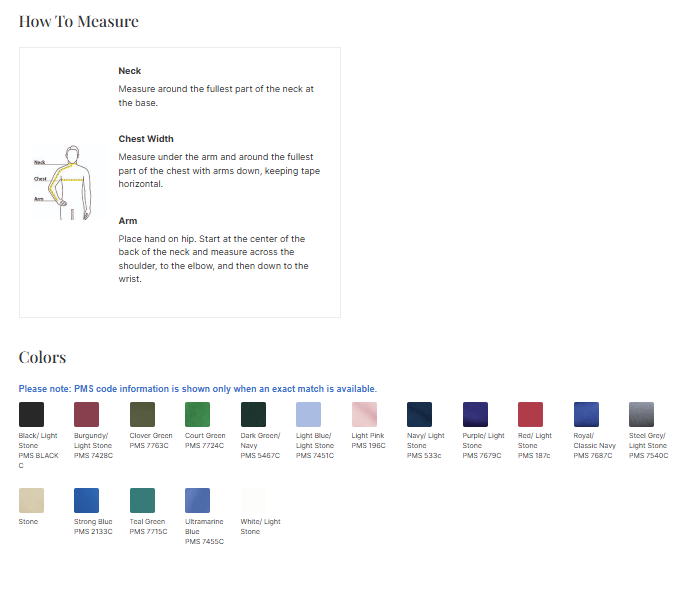Choose the Burgundy/Light Stone swatch
The height and width of the screenshot is (589, 678).
(87, 415)
